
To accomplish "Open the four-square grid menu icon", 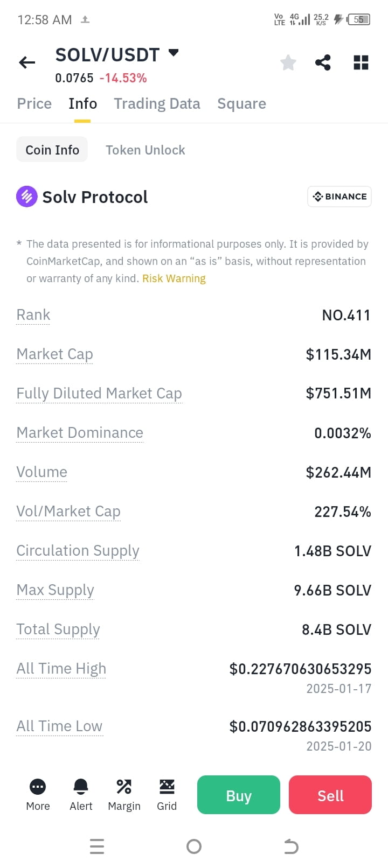I will tap(361, 62).
